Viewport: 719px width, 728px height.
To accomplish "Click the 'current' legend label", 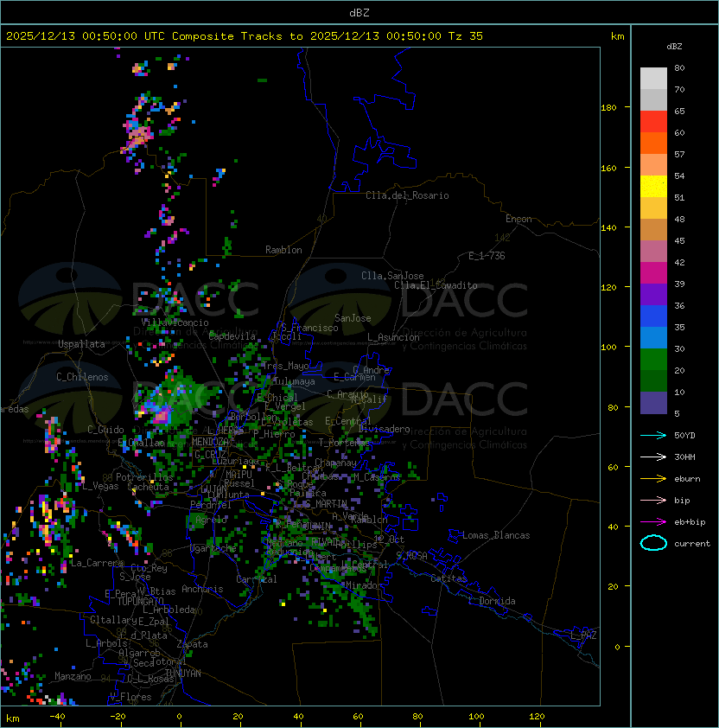I will pyautogui.click(x=692, y=544).
